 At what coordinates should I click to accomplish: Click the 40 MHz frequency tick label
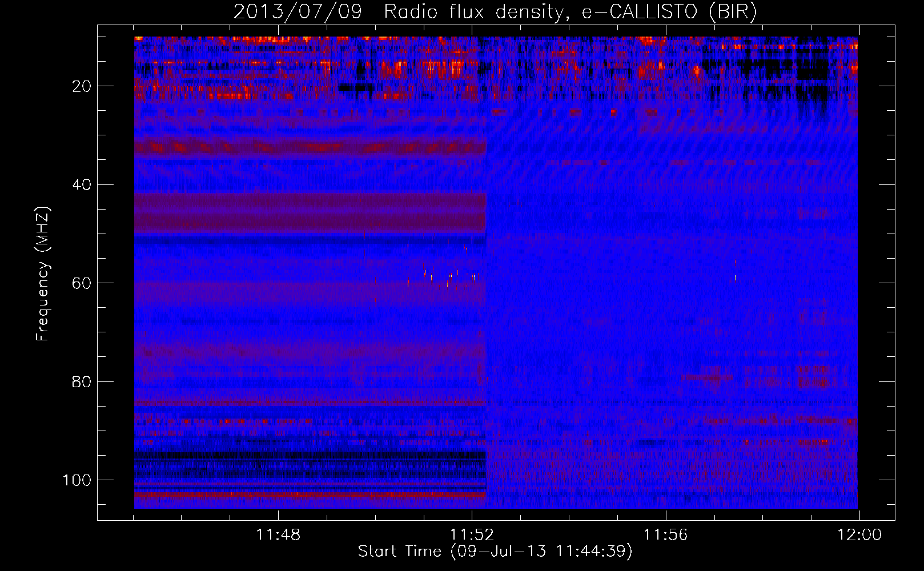[82, 185]
